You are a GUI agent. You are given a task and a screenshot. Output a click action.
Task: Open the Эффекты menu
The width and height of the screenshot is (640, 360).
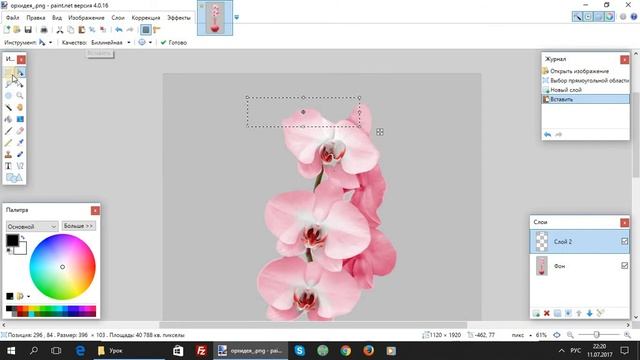point(179,18)
